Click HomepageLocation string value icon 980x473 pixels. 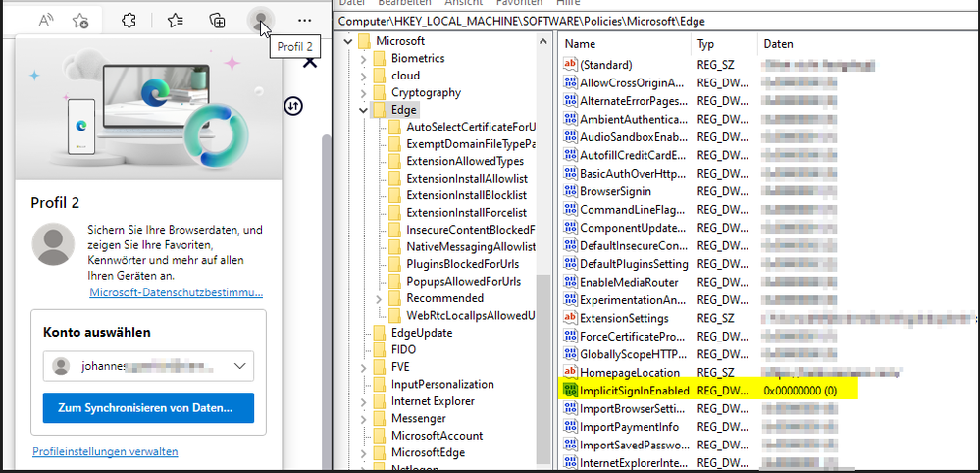click(570, 372)
